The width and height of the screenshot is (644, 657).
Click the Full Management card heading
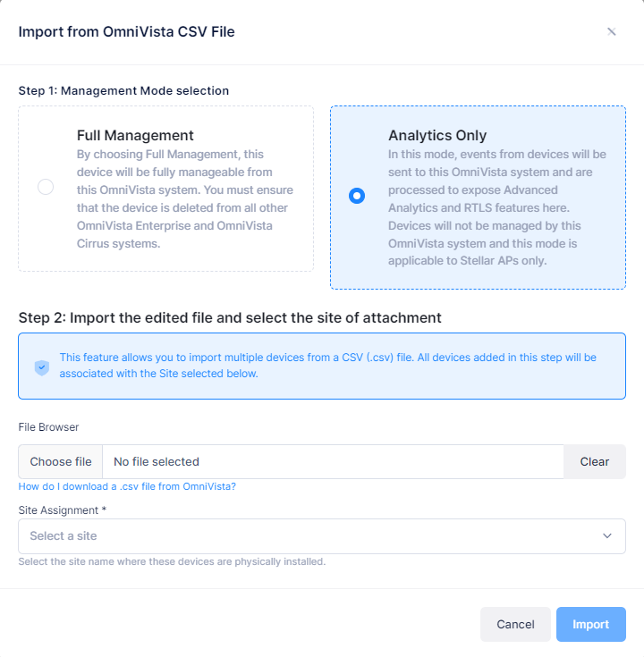[x=135, y=135]
